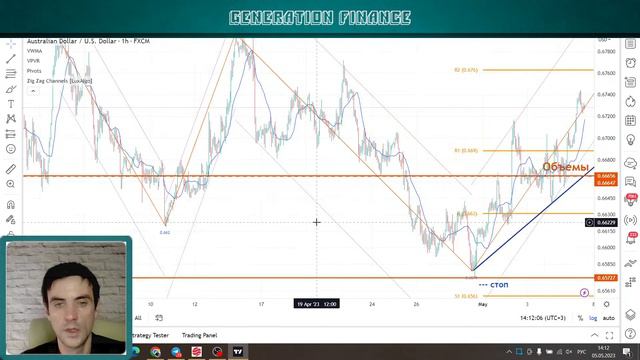Image resolution: width=640 pixels, height=360 pixels.
Task: Open the TradingView app in taskbar
Action: 238,352
